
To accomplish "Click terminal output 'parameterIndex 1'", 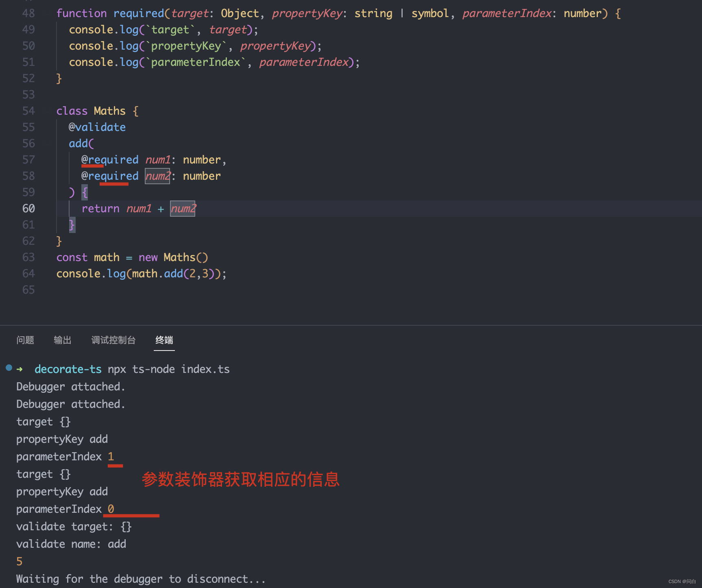I will point(65,457).
